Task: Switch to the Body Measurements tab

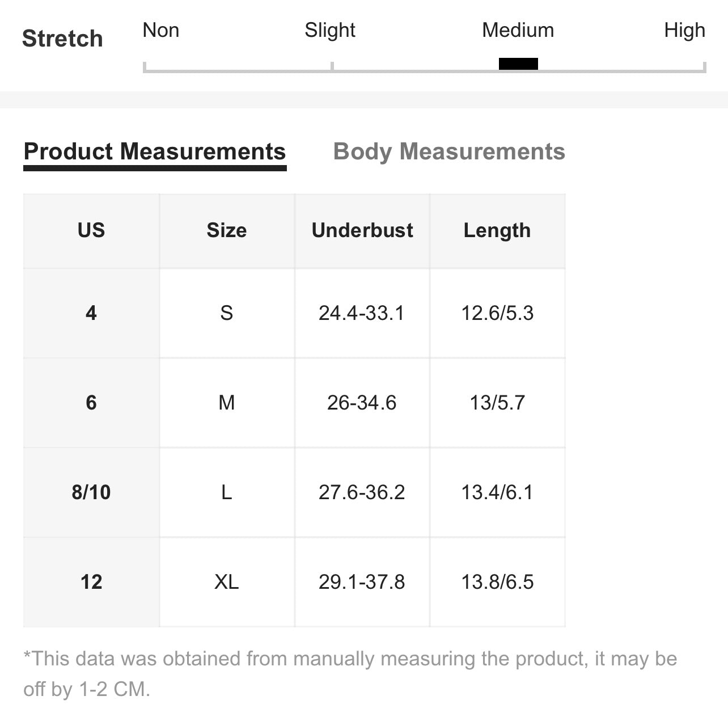Action: pyautogui.click(x=449, y=151)
